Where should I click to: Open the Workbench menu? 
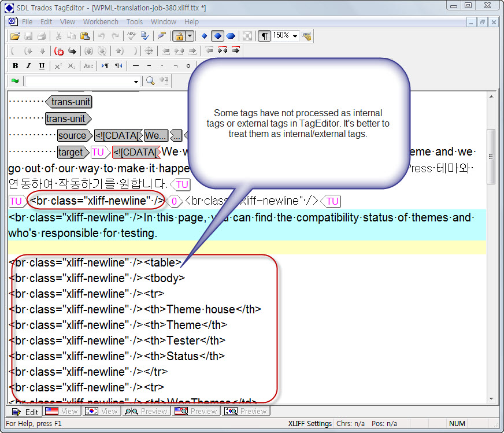(x=101, y=21)
